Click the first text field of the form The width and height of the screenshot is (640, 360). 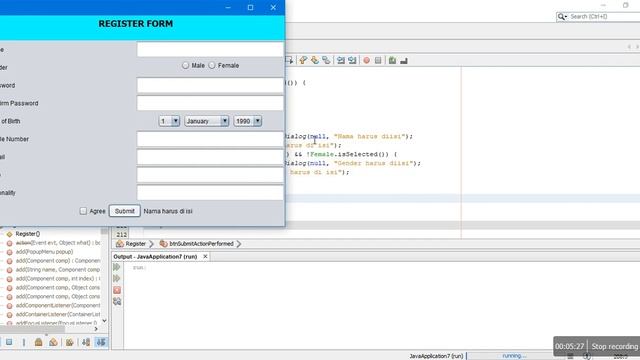pos(210,50)
